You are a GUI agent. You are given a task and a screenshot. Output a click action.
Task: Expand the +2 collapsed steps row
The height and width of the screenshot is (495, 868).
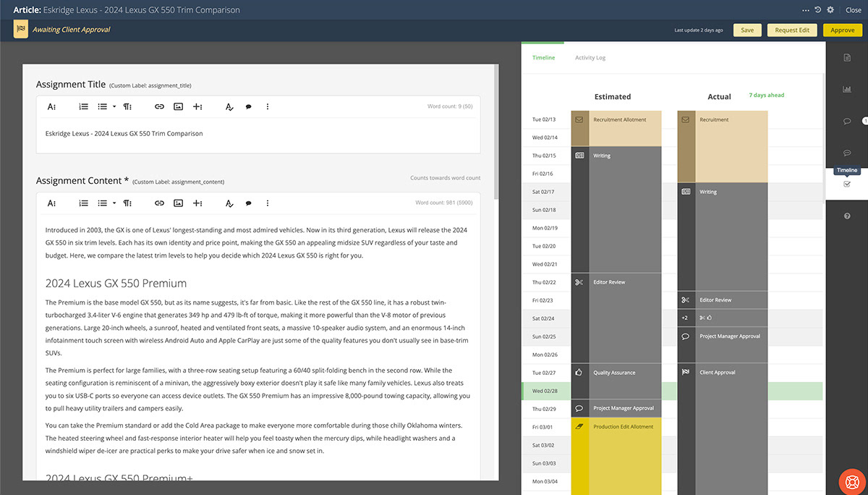click(723, 318)
